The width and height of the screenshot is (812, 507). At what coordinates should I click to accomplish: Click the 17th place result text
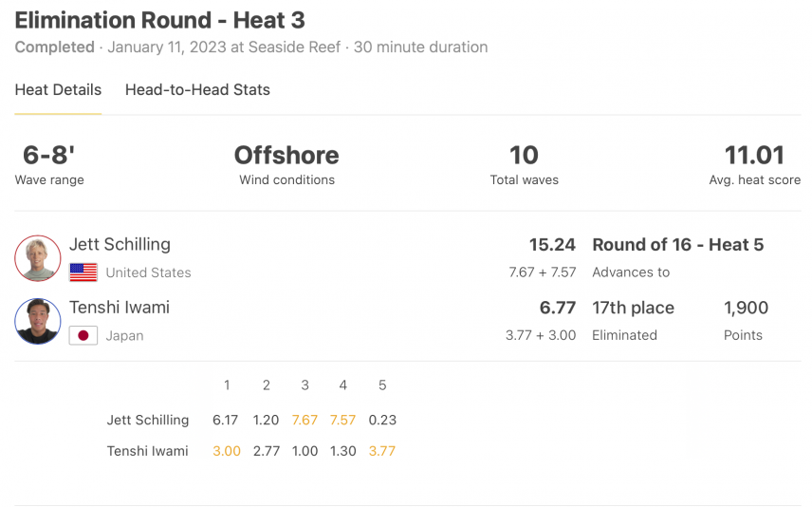[x=634, y=308]
